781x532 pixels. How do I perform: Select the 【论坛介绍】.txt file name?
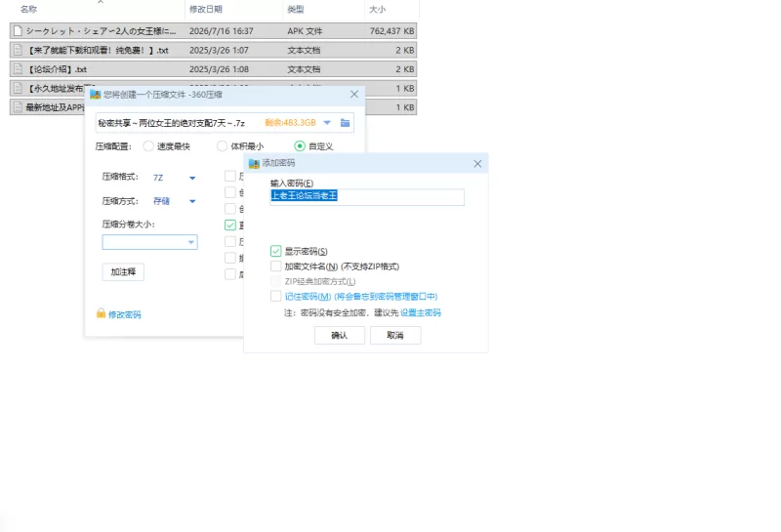(x=57, y=69)
